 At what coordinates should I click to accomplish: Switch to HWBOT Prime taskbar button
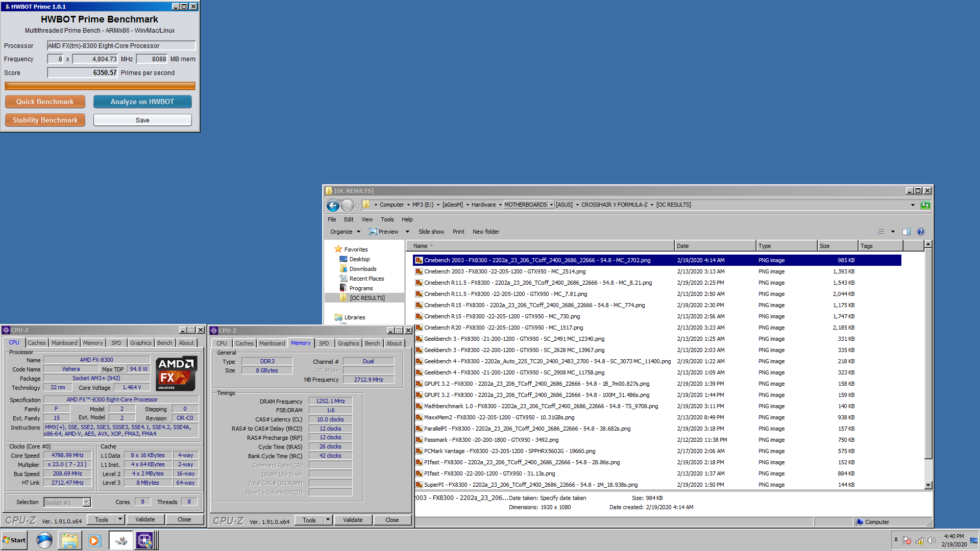click(x=120, y=540)
